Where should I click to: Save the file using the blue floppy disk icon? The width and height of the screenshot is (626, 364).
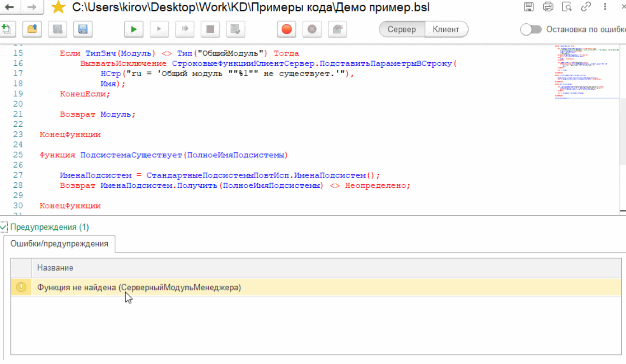tap(83, 29)
